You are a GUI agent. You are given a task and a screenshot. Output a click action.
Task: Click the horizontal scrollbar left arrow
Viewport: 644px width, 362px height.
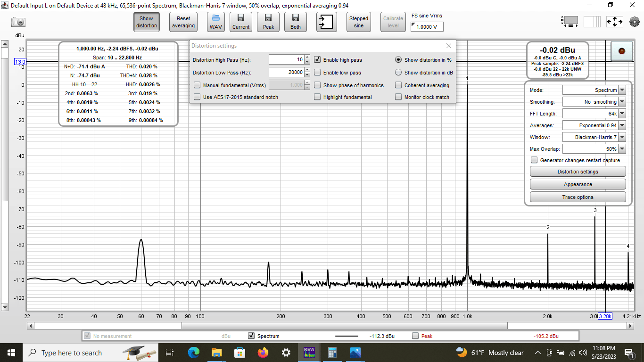[31, 326]
